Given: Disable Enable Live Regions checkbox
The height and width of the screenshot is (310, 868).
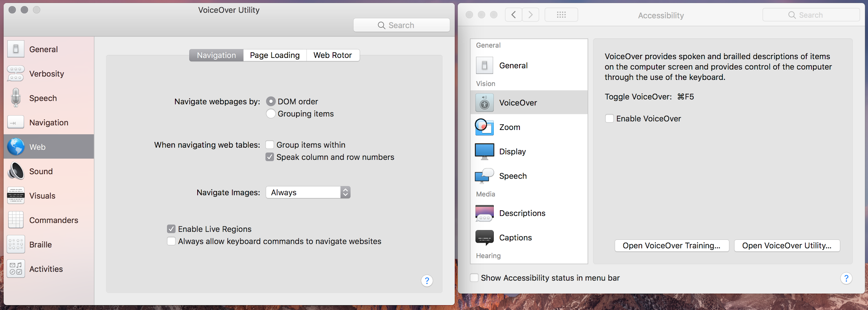Looking at the screenshot, I should pyautogui.click(x=171, y=229).
